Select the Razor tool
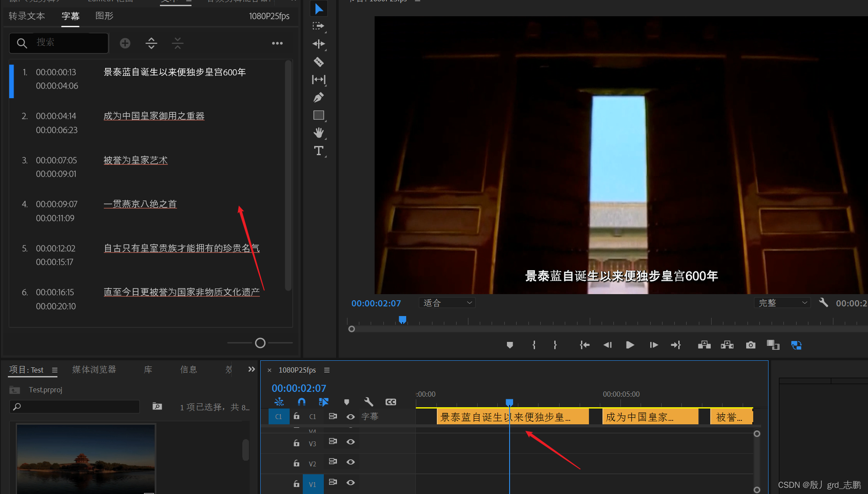Screen dimensions: 868x494 pyautogui.click(x=319, y=62)
